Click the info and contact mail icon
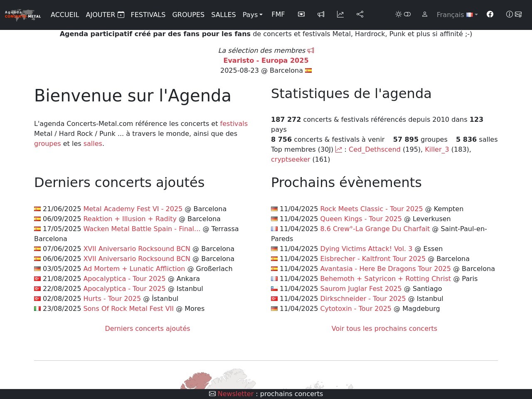Image resolution: width=532 pixels, height=399 pixels. tap(514, 14)
